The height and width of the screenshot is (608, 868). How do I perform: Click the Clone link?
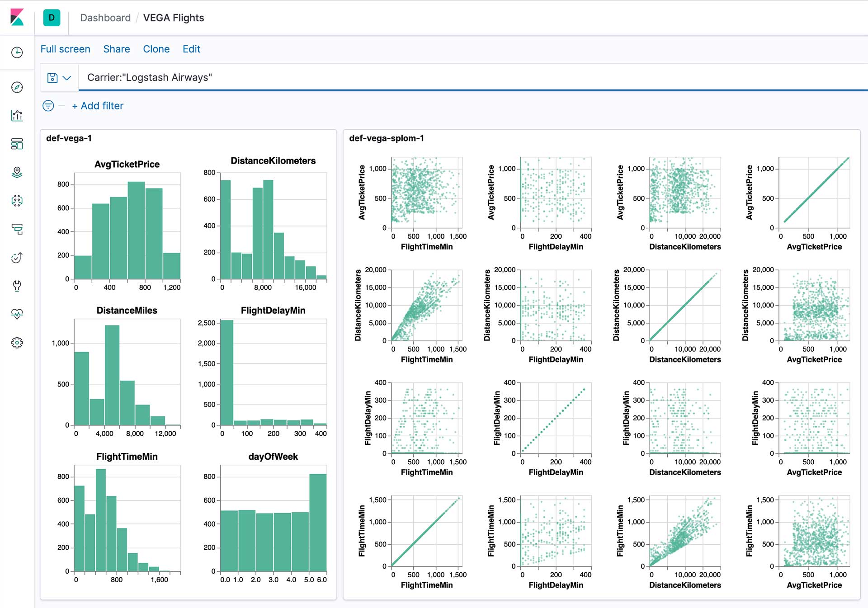pyautogui.click(x=156, y=49)
